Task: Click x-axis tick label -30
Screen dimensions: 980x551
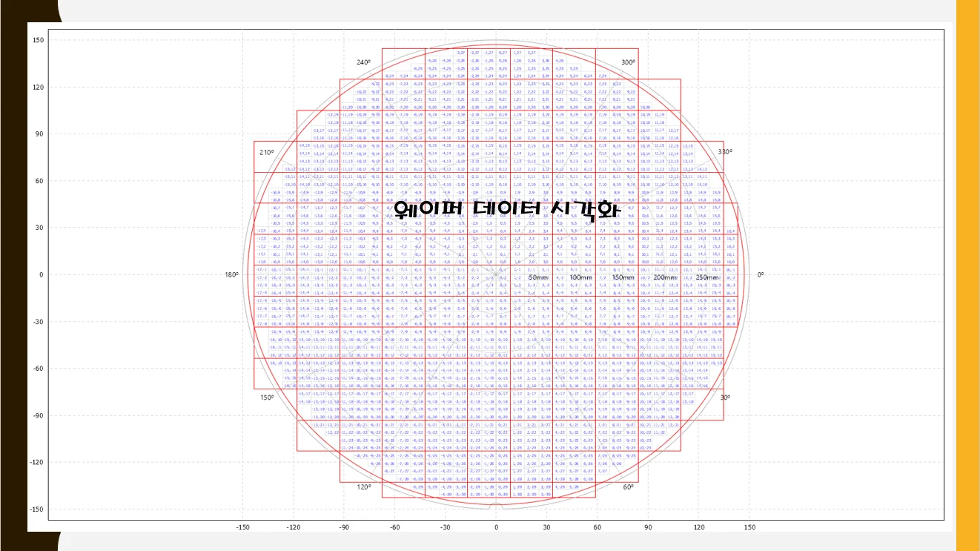Action: click(x=446, y=527)
